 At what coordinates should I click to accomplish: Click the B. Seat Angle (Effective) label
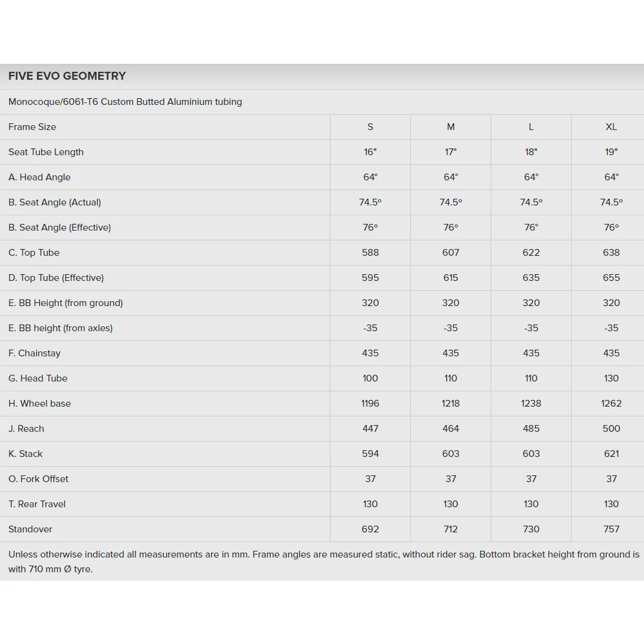click(59, 228)
